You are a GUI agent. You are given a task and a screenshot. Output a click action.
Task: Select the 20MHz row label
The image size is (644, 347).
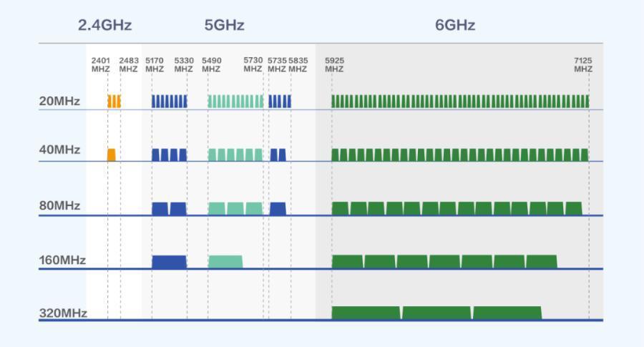[59, 102]
